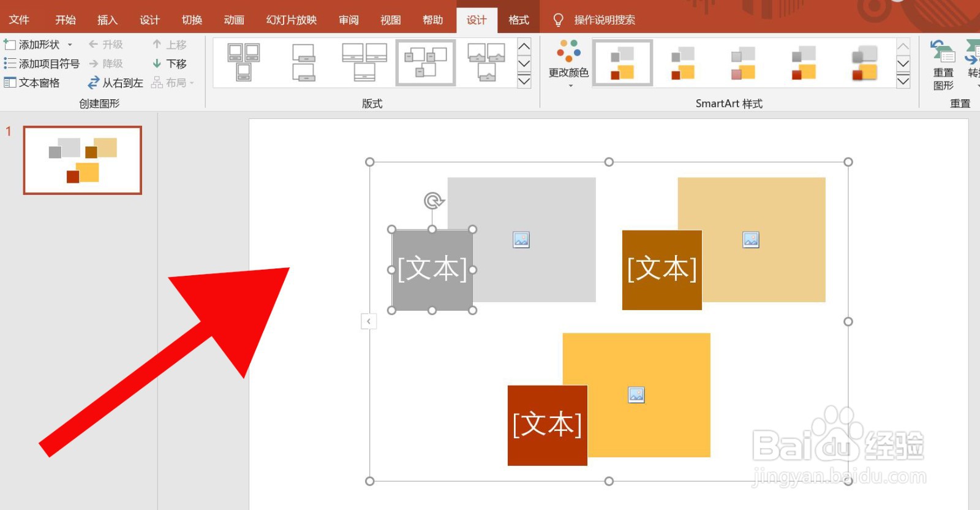Image resolution: width=980 pixels, height=510 pixels.
Task: Open the 帮助 tab
Action: pos(432,20)
